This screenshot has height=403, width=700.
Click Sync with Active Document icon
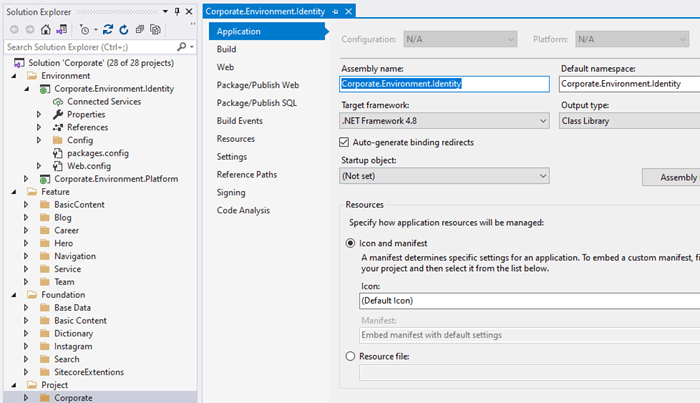(108, 29)
